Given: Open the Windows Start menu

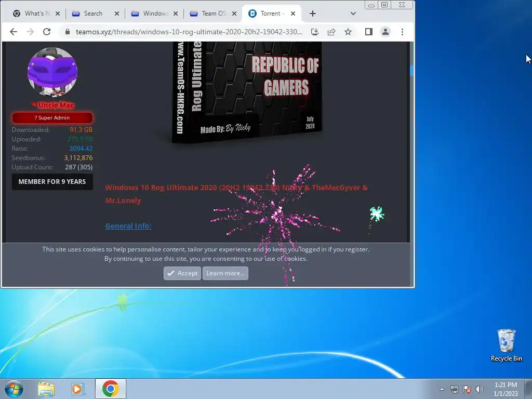Looking at the screenshot, I should tap(14, 389).
